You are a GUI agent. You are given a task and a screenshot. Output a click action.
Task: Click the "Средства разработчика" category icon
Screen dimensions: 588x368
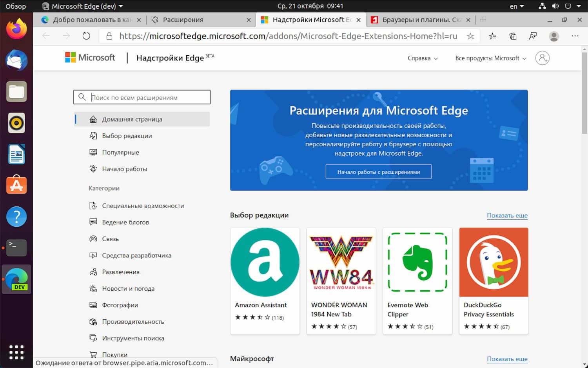[x=93, y=255]
